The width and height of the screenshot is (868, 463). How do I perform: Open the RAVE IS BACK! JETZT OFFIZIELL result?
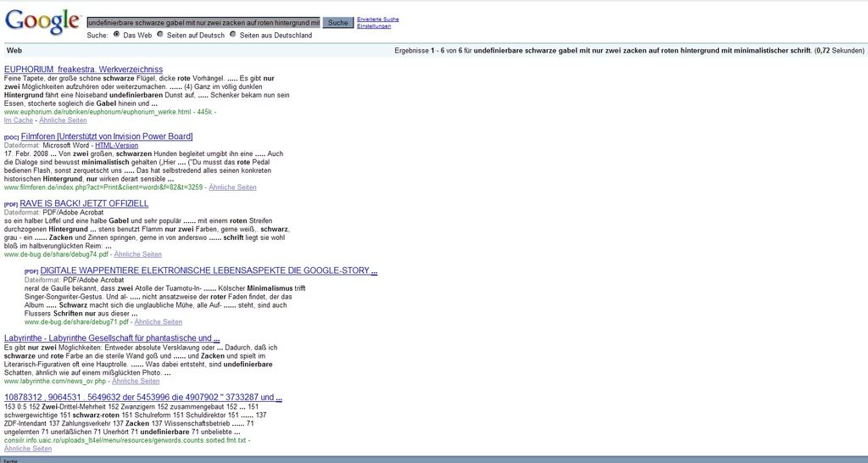(84, 204)
